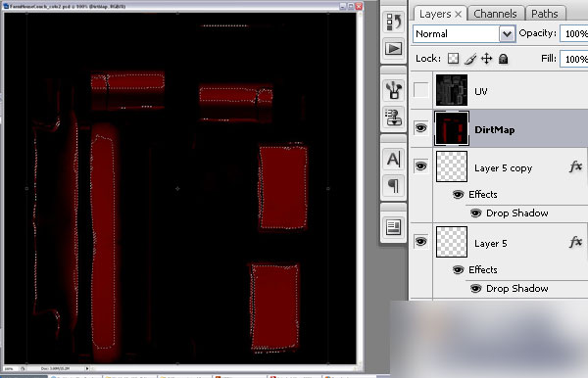588x378 pixels.
Task: Lock position move icon
Action: (486, 59)
